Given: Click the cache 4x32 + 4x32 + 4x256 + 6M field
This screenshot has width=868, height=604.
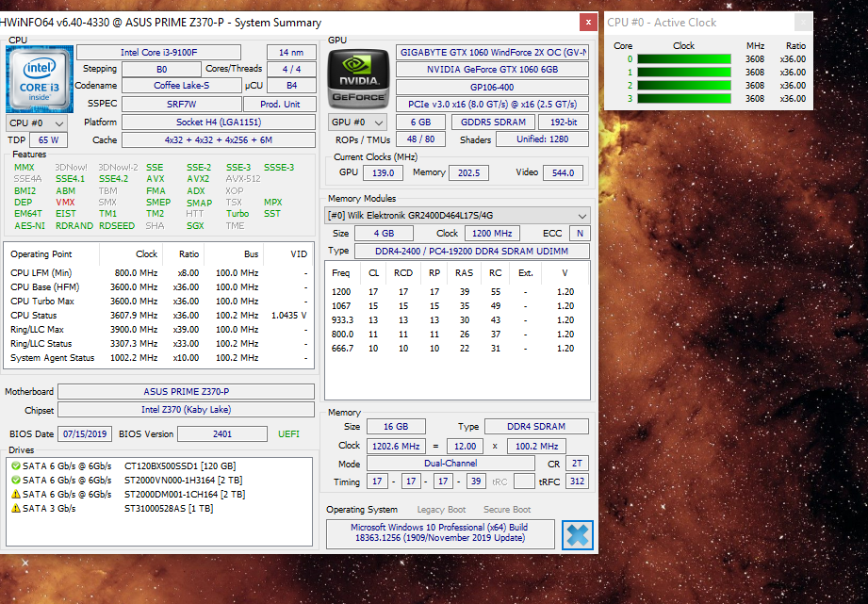Looking at the screenshot, I should pos(219,140).
